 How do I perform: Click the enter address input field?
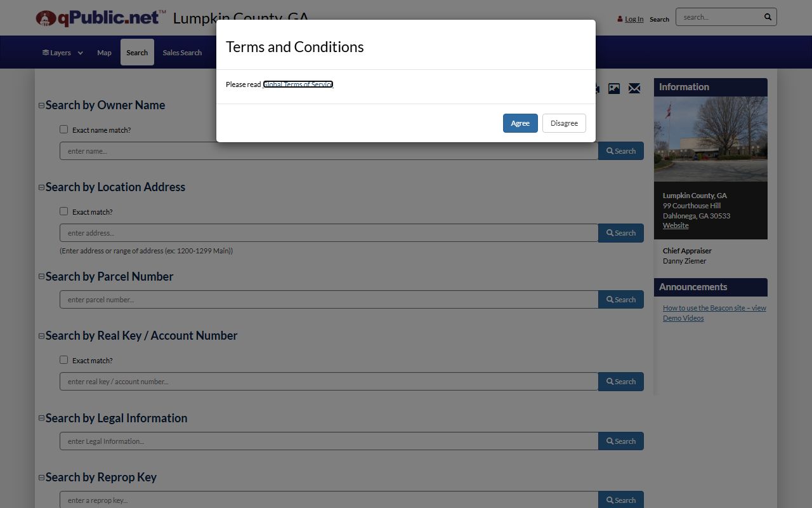click(x=329, y=233)
